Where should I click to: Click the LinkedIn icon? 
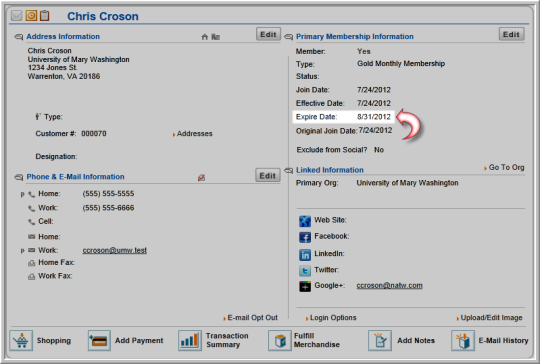tap(305, 255)
